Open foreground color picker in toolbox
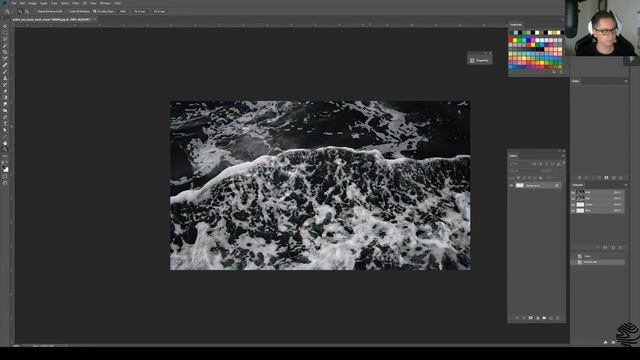640x360 pixels. [x=4, y=167]
